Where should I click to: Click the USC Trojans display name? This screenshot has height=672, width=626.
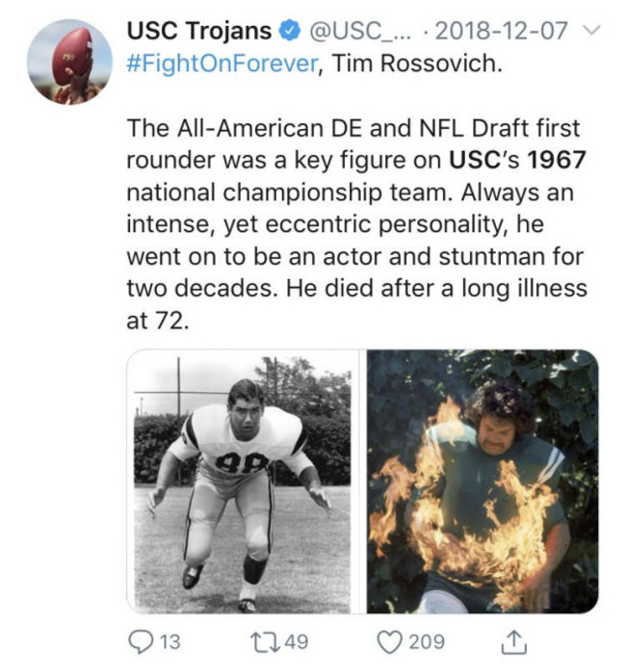(x=198, y=31)
